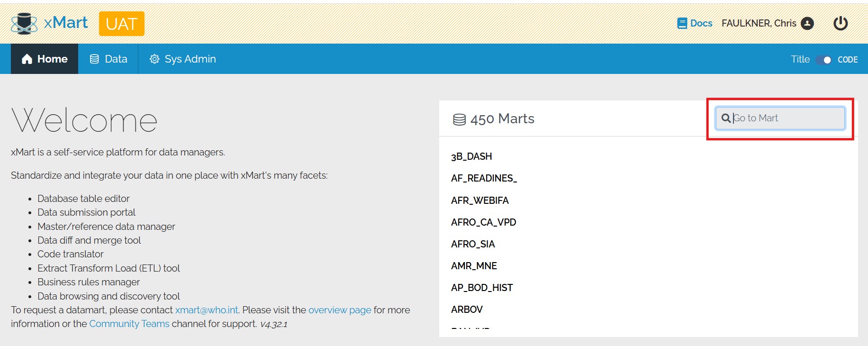Click the database icon beside 450 Marts
This screenshot has height=346, width=868.
(x=459, y=119)
